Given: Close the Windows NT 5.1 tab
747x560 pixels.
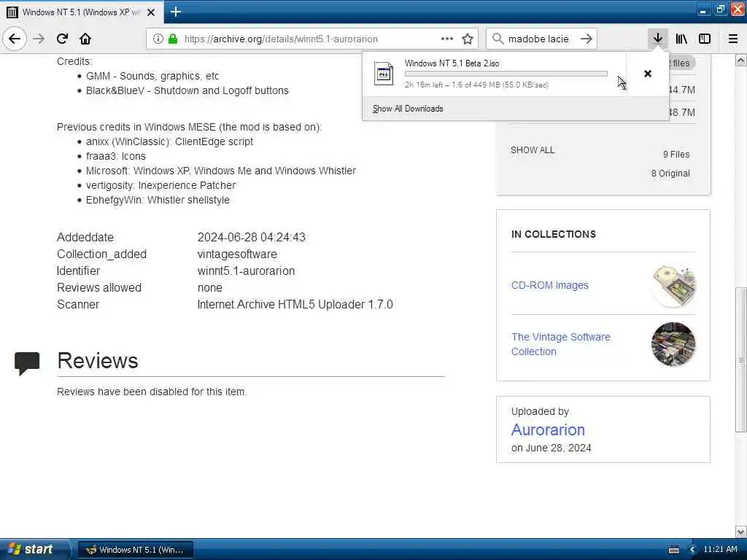Looking at the screenshot, I should pos(150,12).
